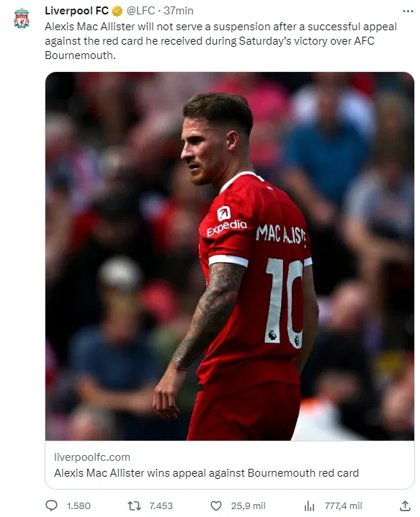Open the 37min timestamp link
The image size is (420, 517).
tap(179, 11)
